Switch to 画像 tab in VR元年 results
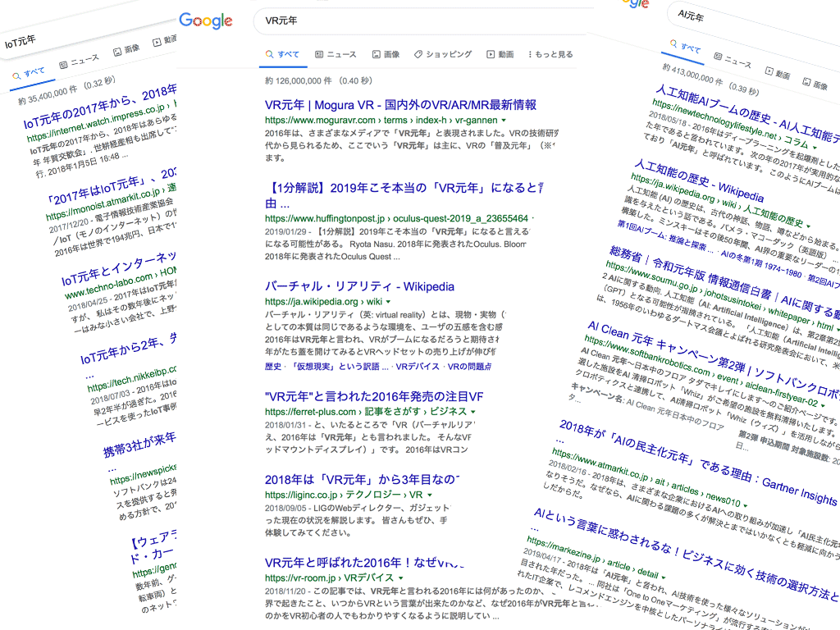 point(386,54)
